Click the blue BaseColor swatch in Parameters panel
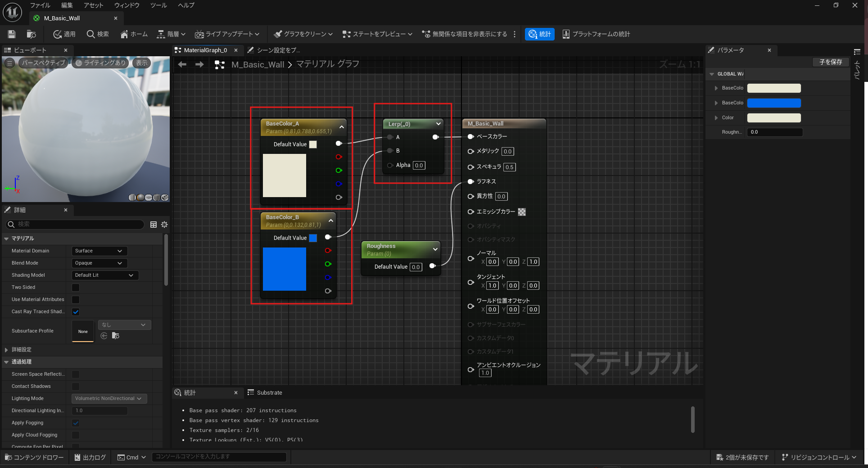Image resolution: width=868 pixels, height=468 pixels. (773, 103)
